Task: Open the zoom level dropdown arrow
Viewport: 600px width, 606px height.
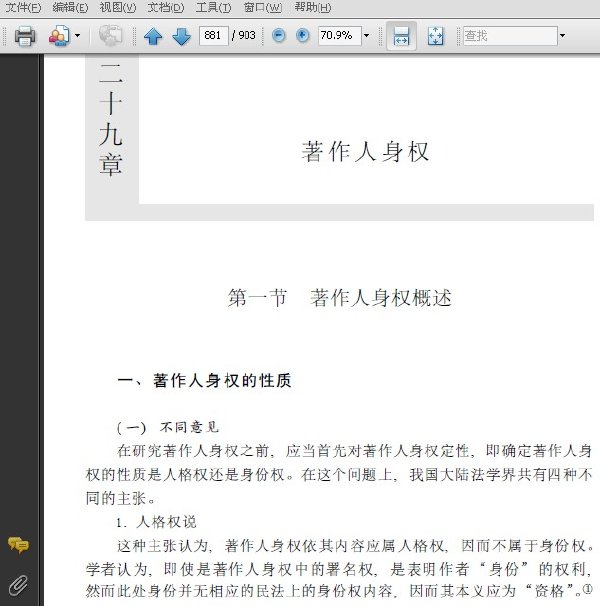Action: click(x=366, y=36)
